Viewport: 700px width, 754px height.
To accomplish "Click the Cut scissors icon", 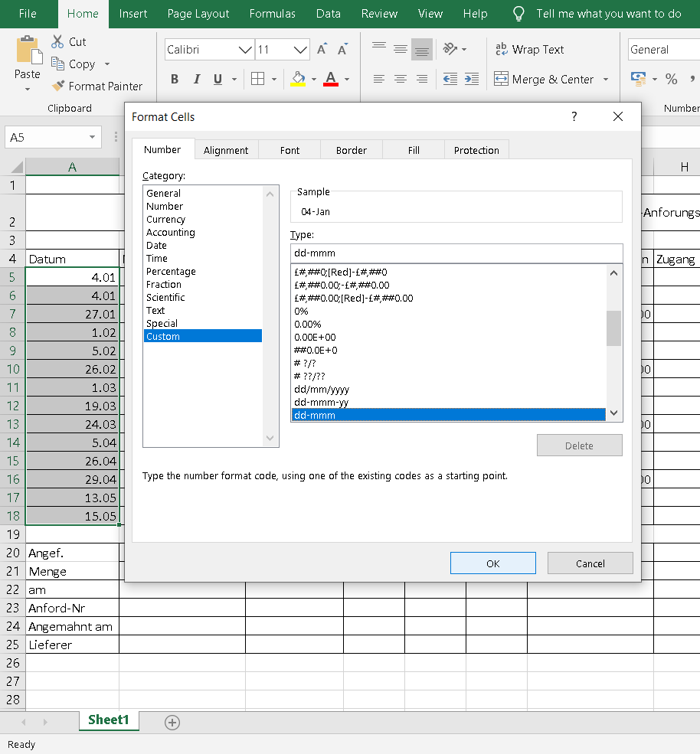I will coord(57,42).
